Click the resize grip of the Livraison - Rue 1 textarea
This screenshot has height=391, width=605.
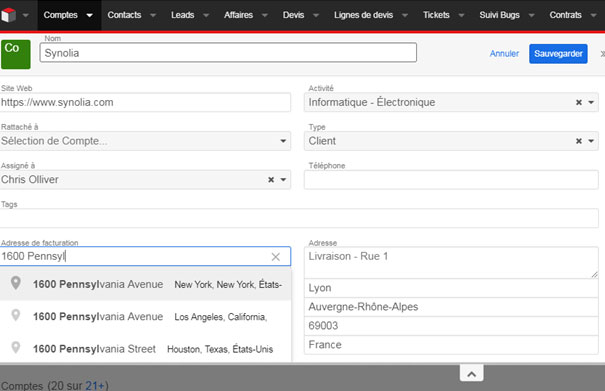click(594, 274)
